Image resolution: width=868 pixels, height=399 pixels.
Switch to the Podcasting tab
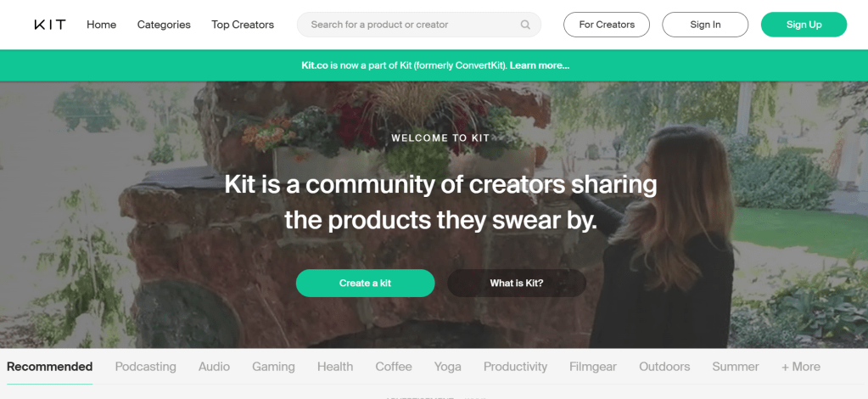146,367
